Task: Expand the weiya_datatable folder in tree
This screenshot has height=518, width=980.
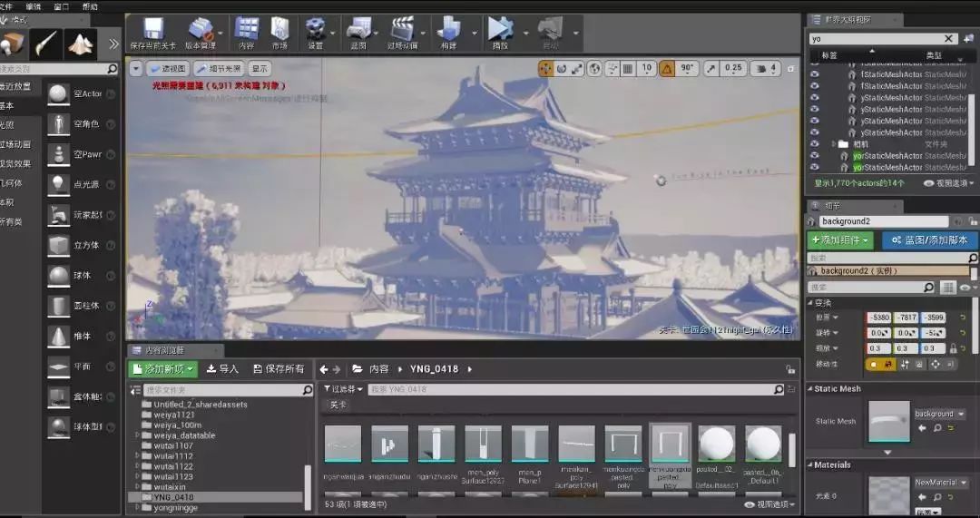Action: coord(137,435)
